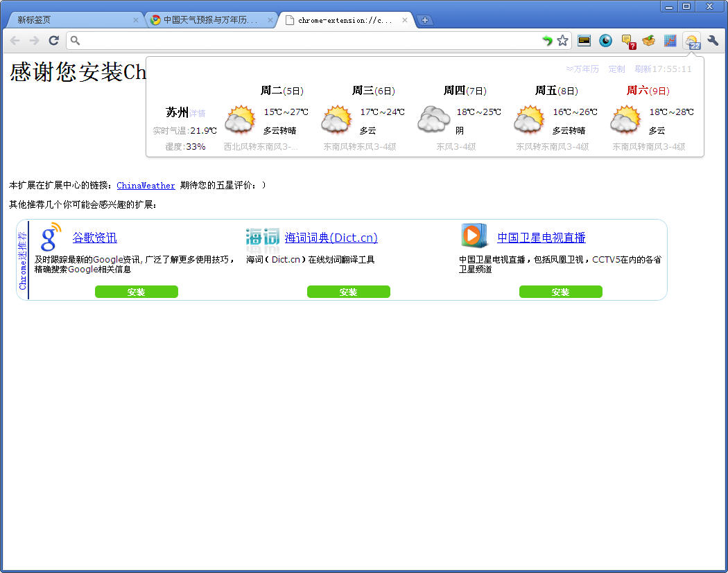Install the 谷歌资讯 extension
Screen dimensions: 728x573
(x=137, y=292)
